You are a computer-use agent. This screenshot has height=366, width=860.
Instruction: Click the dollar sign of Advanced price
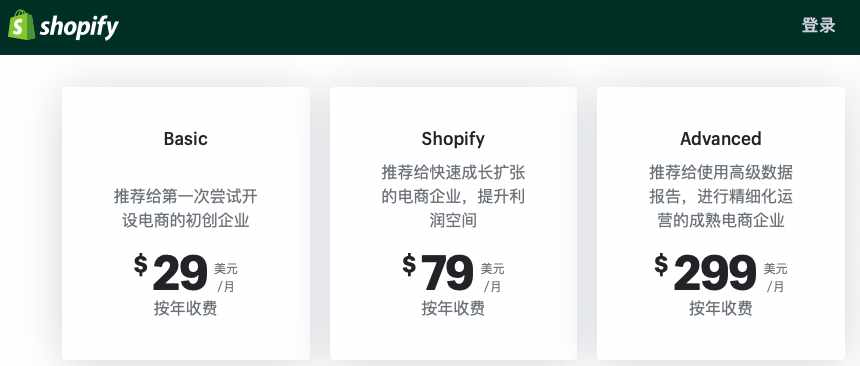(x=661, y=264)
